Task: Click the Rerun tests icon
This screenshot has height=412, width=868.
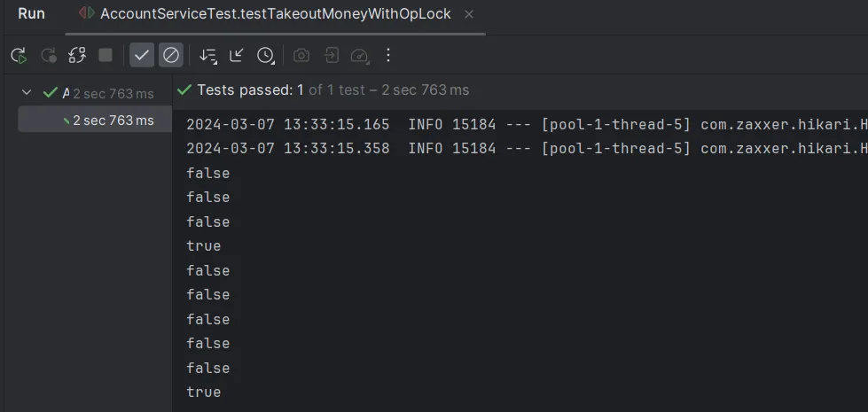Action: pyautogui.click(x=19, y=55)
